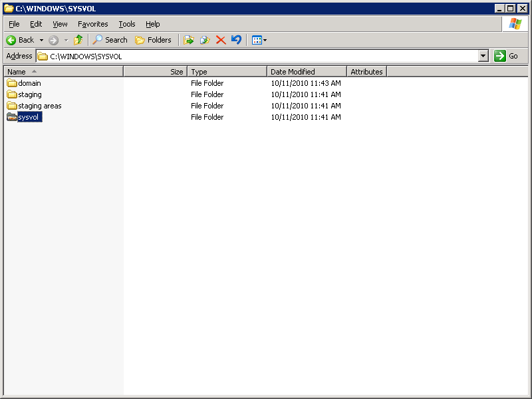Open the File menu
532x399 pixels.
14,24
